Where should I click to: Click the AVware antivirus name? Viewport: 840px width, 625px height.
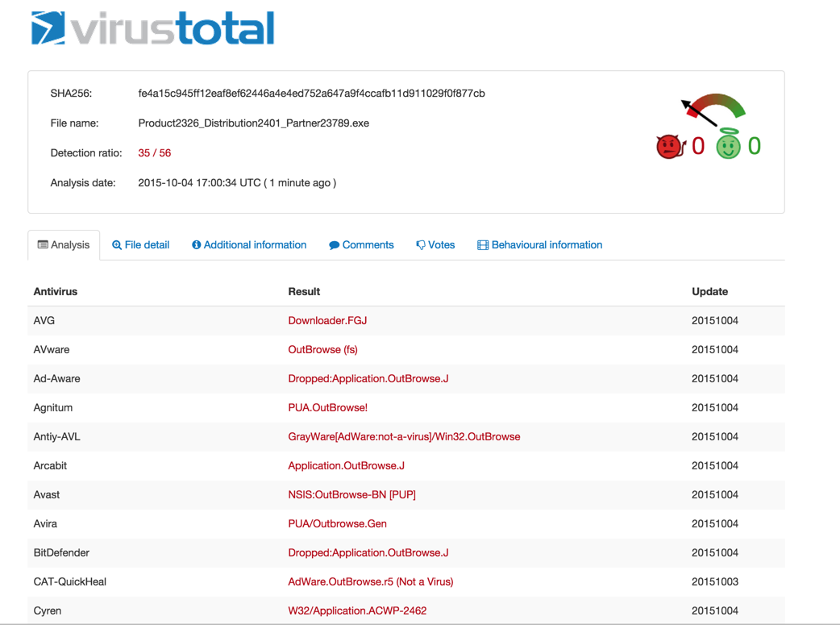point(52,349)
